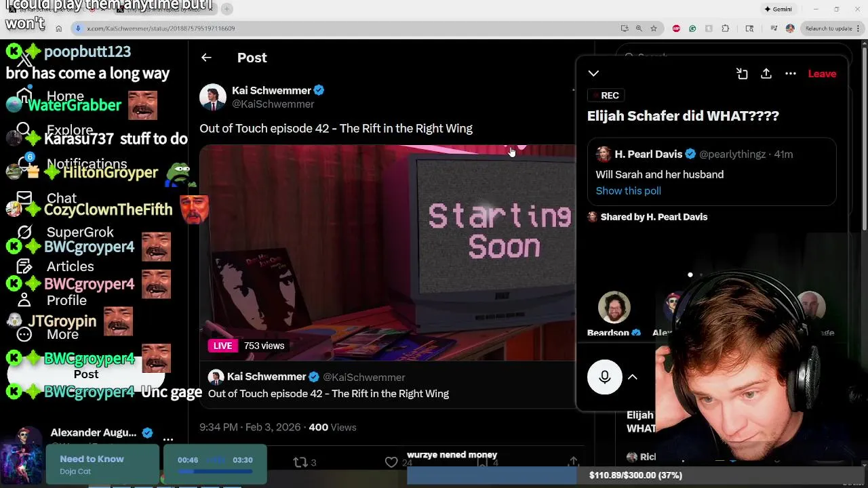Collapse the Space panel with the chevron
The image size is (868, 488).
593,73
